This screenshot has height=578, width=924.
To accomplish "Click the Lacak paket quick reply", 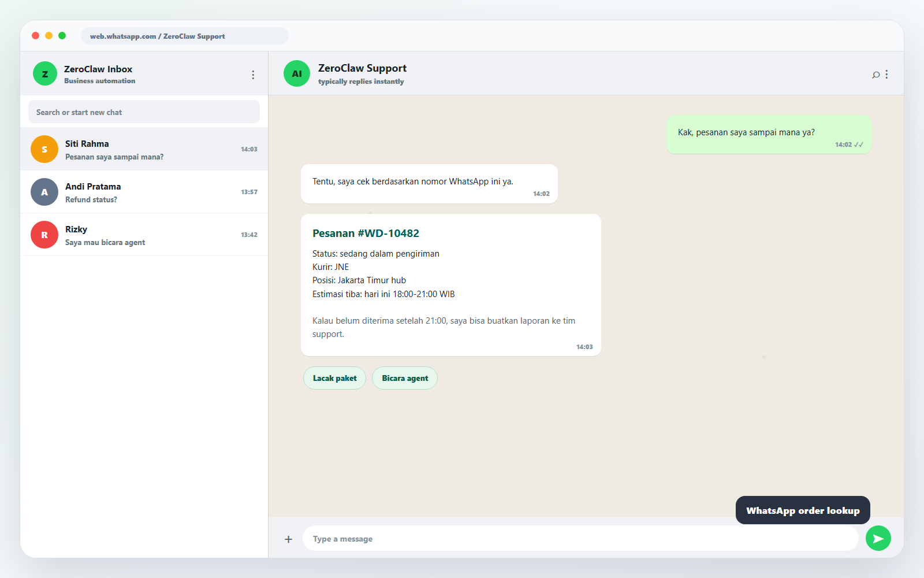I will (335, 378).
